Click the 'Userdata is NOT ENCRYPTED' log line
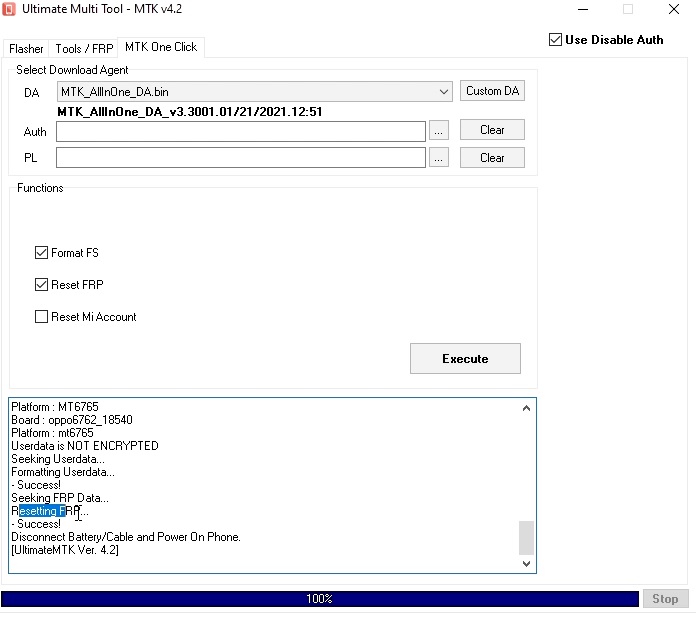Image resolution: width=696 pixels, height=618 pixels. (85, 446)
